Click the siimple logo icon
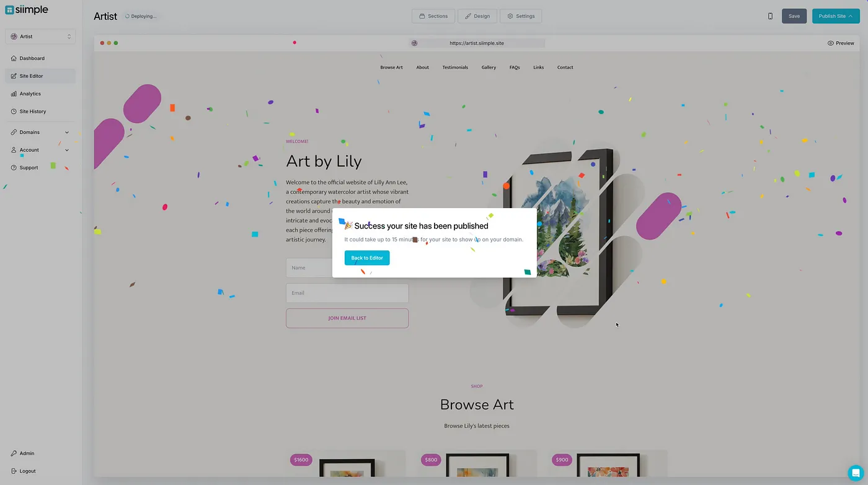 click(9, 10)
